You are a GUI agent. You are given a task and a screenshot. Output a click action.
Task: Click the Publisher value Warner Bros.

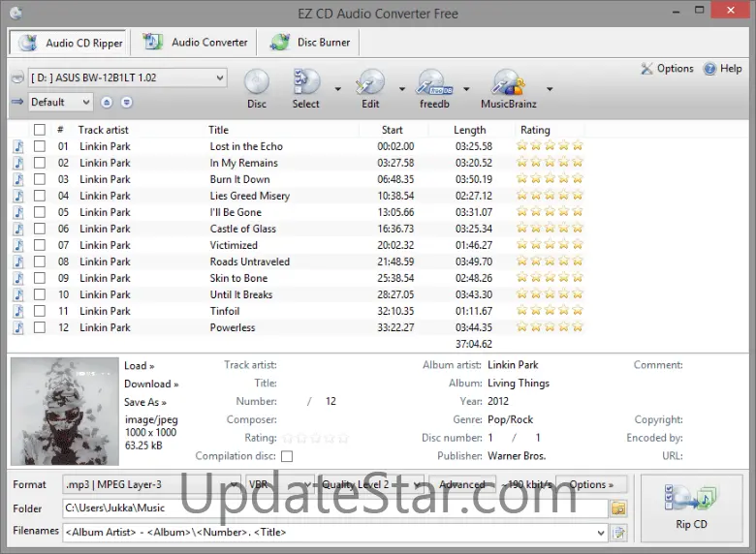click(517, 456)
